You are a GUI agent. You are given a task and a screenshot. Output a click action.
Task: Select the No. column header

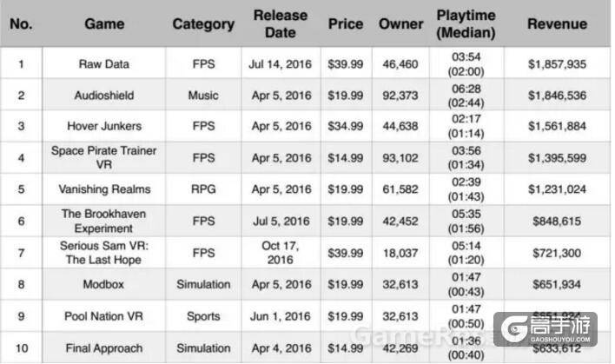click(21, 24)
